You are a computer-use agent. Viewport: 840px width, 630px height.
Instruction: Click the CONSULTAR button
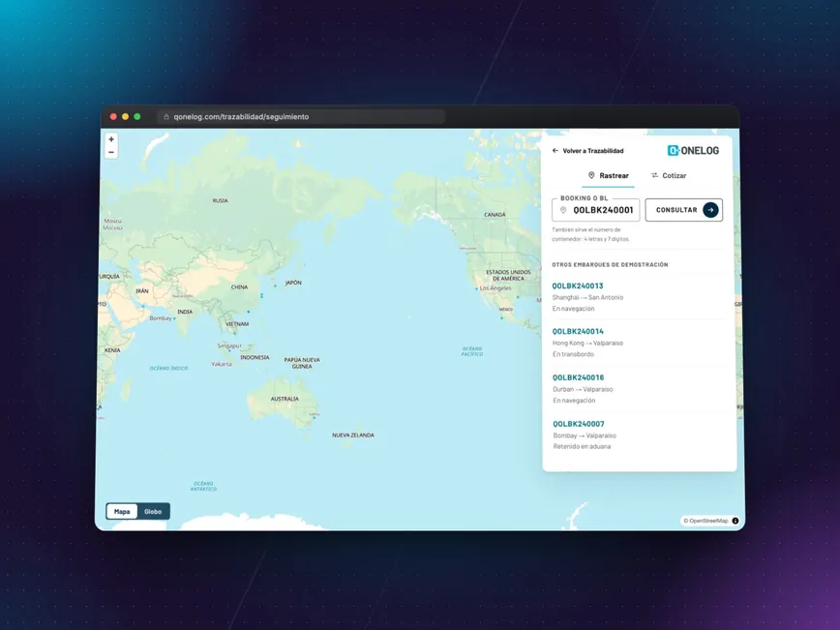point(683,210)
